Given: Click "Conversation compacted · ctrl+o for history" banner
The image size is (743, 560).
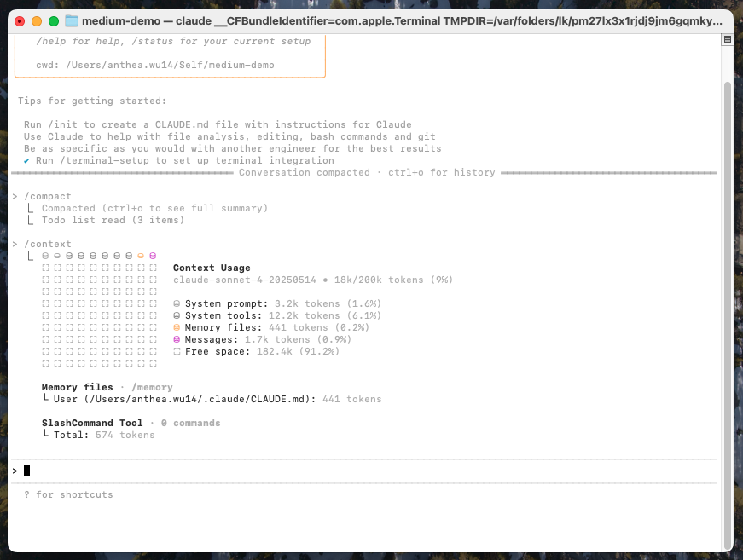Looking at the screenshot, I should pyautogui.click(x=367, y=173).
